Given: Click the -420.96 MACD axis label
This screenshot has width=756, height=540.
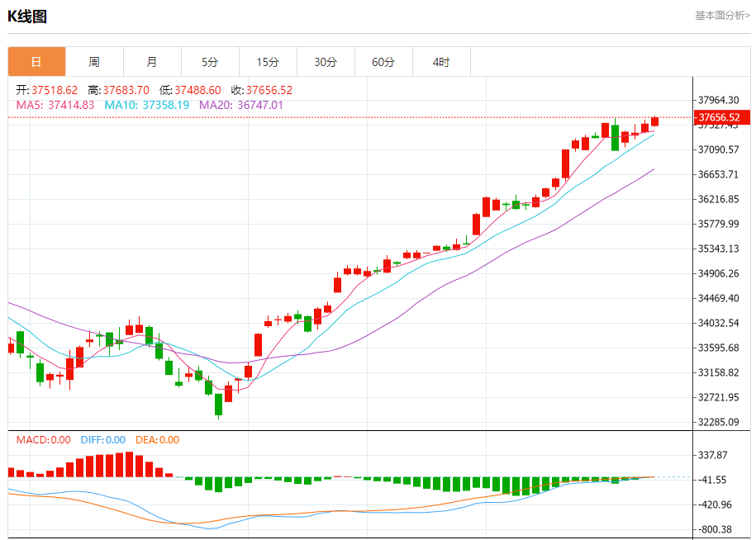Looking at the screenshot, I should coord(713,504).
